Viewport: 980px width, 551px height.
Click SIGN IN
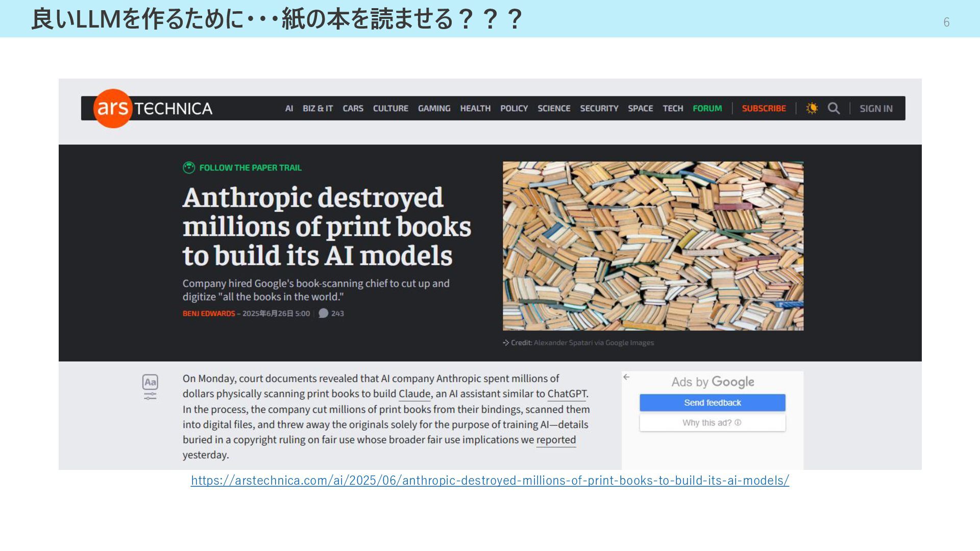(876, 108)
